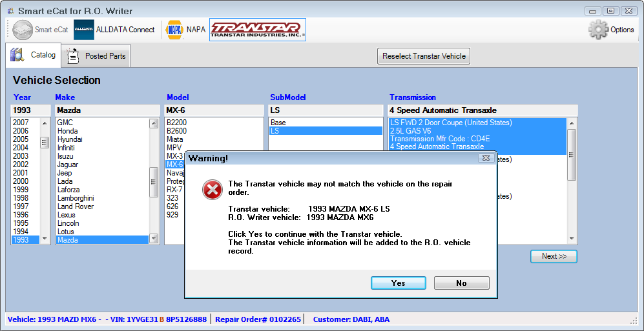
Task: Select the NAPA catalog icon
Action: (x=174, y=30)
